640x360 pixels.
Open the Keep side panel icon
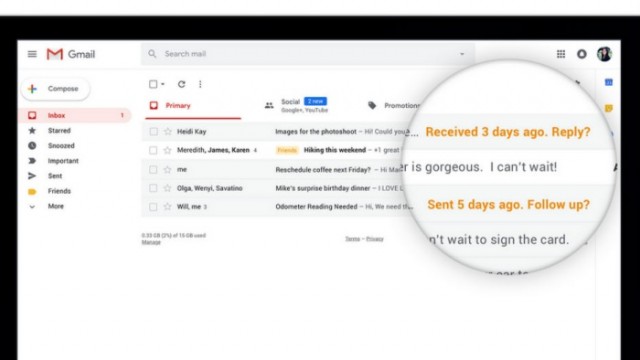[x=609, y=108]
